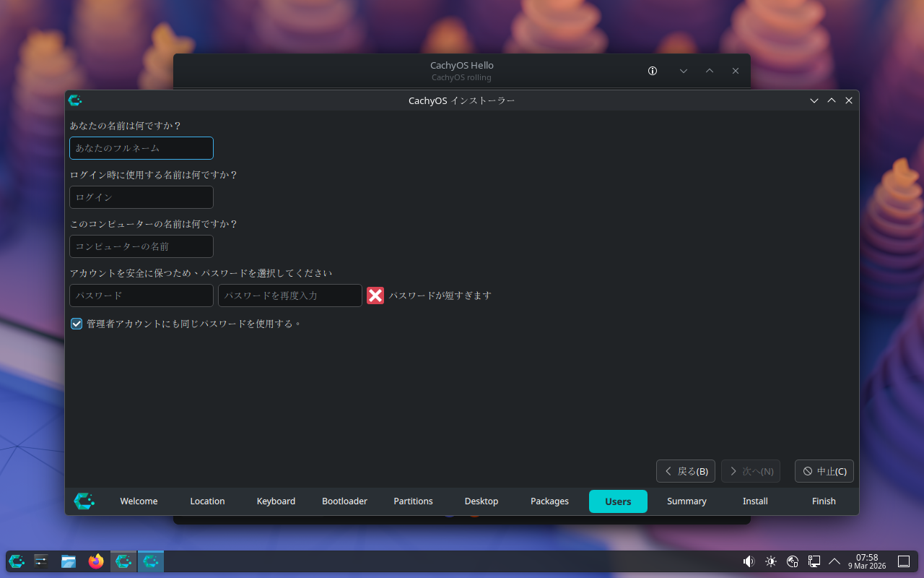Open the clock showing 07:58
Screen dimensions: 924x578
click(867, 561)
